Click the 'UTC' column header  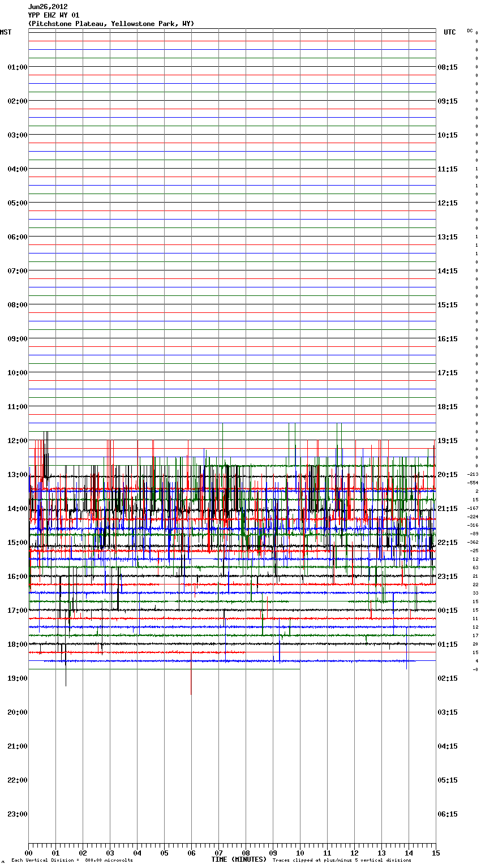pos(450,32)
